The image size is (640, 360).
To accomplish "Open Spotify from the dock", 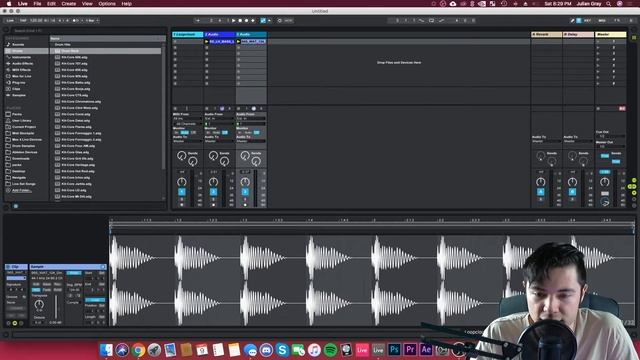I will 330,350.
